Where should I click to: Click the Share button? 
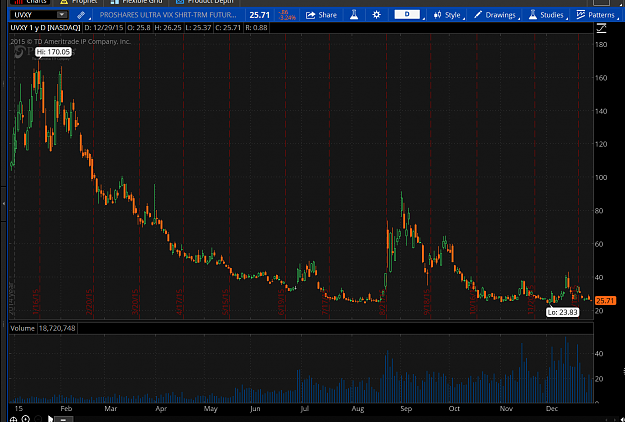tap(321, 15)
